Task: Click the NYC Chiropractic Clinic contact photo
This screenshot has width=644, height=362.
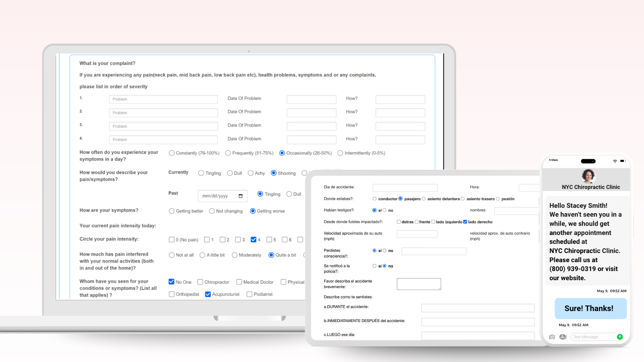Action: click(588, 176)
